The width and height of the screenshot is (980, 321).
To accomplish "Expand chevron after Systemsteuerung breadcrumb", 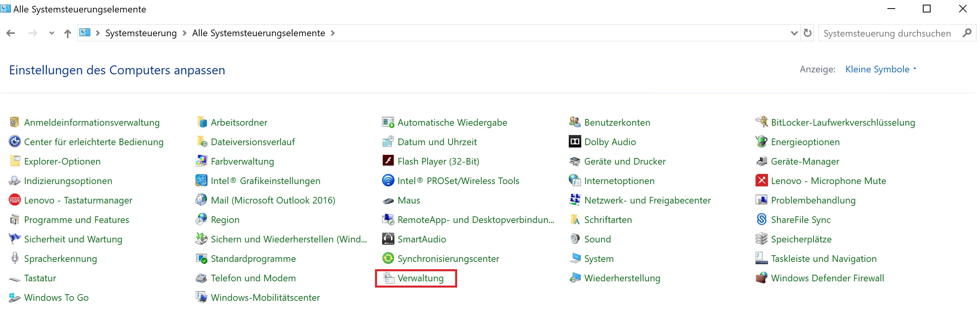I will (185, 33).
